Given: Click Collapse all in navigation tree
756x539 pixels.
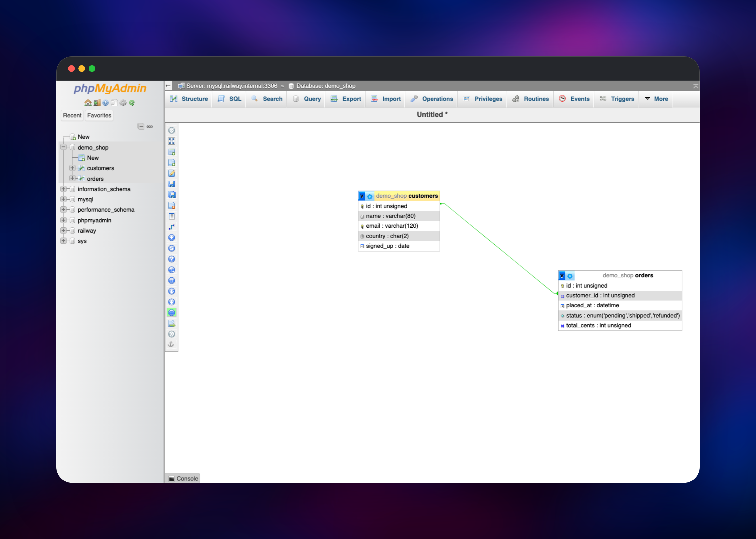Looking at the screenshot, I should [141, 126].
